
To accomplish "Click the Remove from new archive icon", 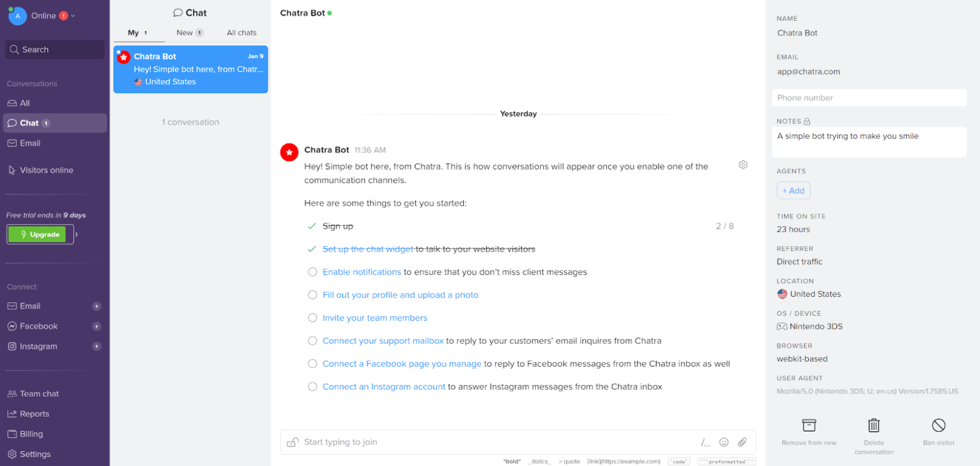I will [809, 426].
